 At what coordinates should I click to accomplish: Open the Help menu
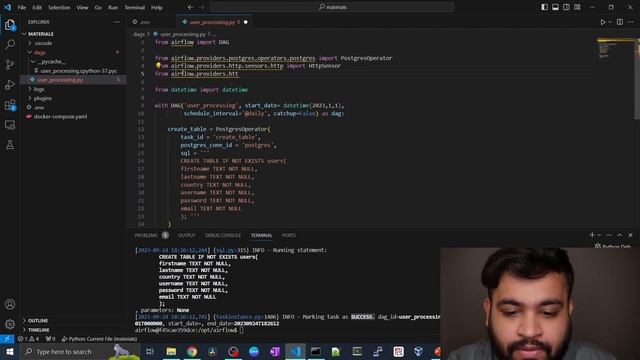point(157,7)
